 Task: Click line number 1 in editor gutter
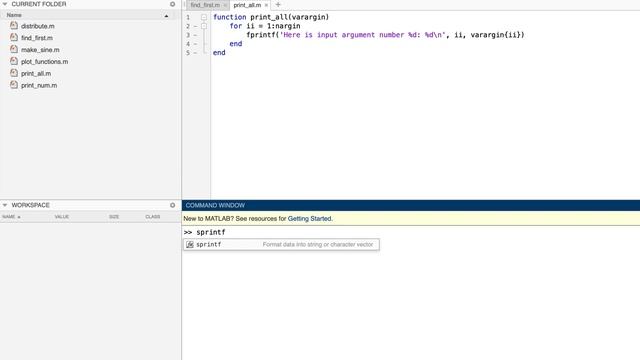(188, 17)
